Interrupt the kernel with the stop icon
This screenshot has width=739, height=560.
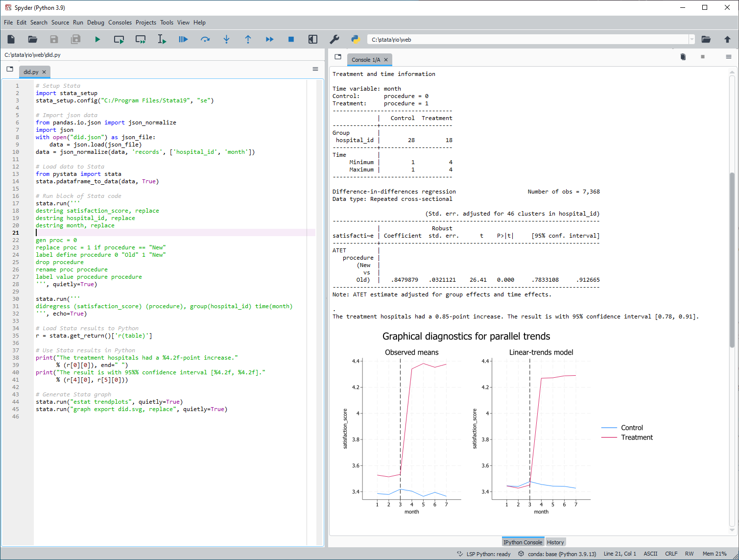(x=703, y=57)
